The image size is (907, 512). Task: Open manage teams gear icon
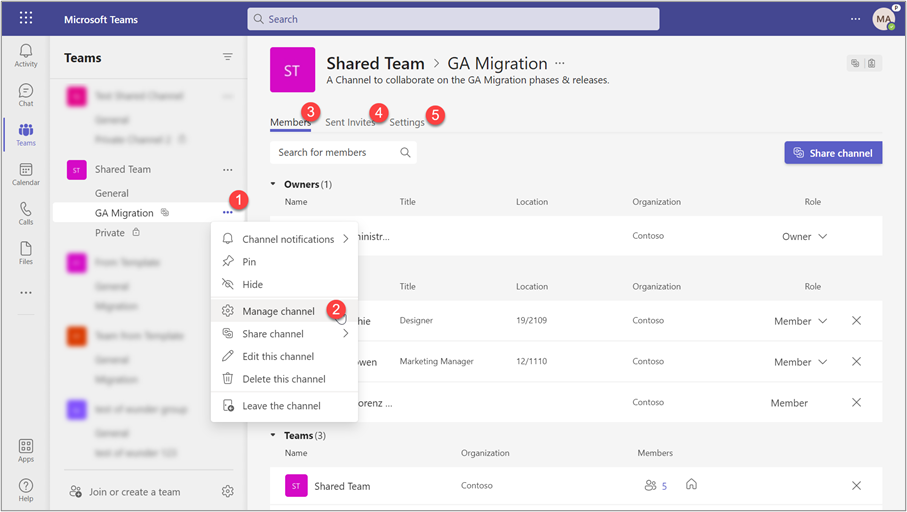(x=228, y=491)
